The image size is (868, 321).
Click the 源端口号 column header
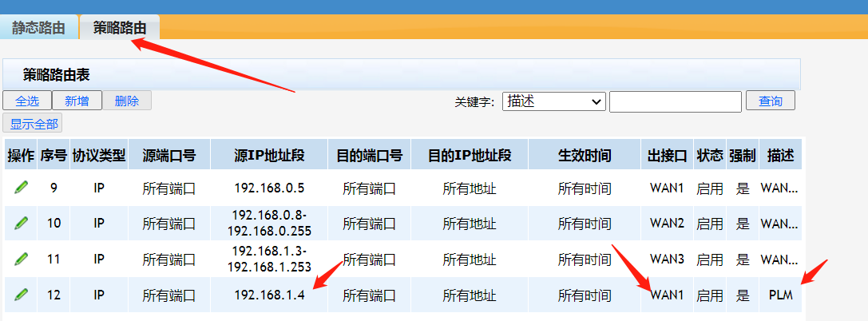(x=168, y=156)
